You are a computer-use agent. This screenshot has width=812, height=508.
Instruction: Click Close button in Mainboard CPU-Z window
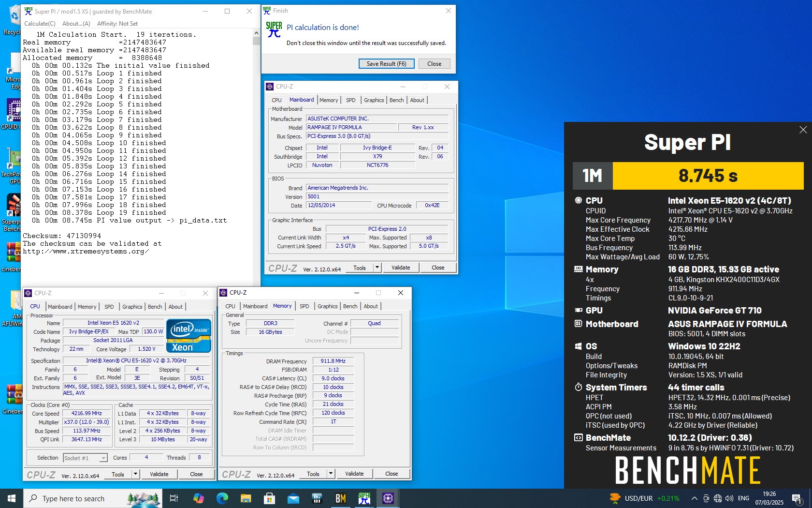click(438, 268)
